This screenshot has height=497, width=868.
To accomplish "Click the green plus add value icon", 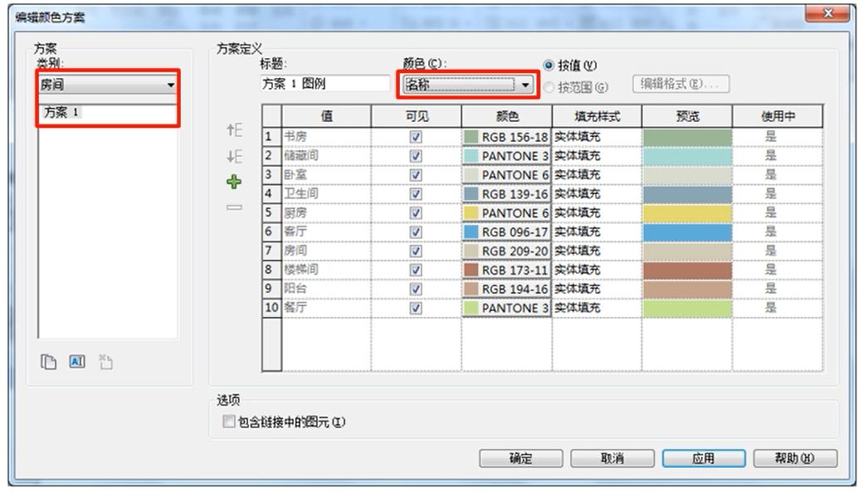I will (x=235, y=182).
